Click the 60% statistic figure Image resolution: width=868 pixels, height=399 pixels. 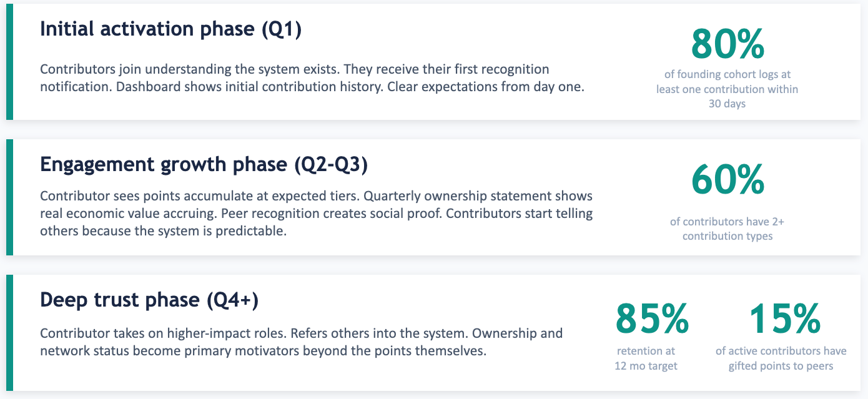pyautogui.click(x=727, y=180)
